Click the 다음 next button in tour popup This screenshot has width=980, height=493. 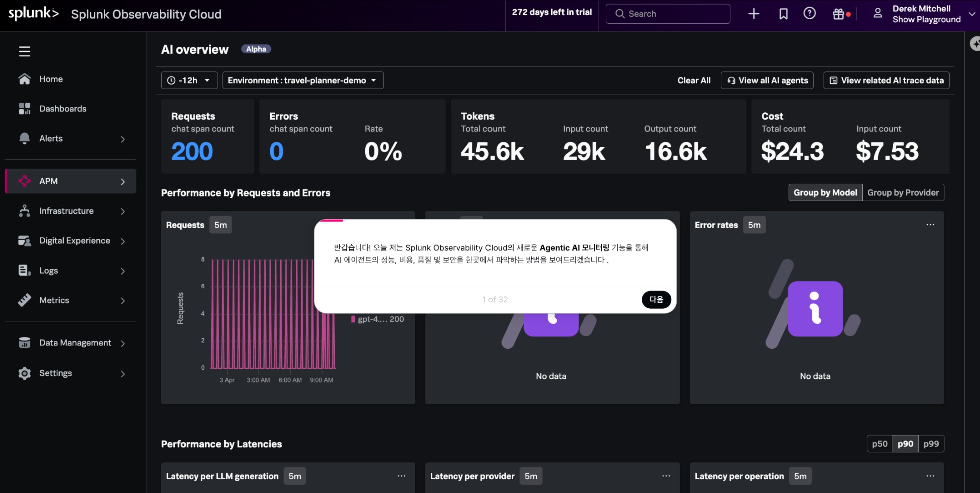[656, 299]
